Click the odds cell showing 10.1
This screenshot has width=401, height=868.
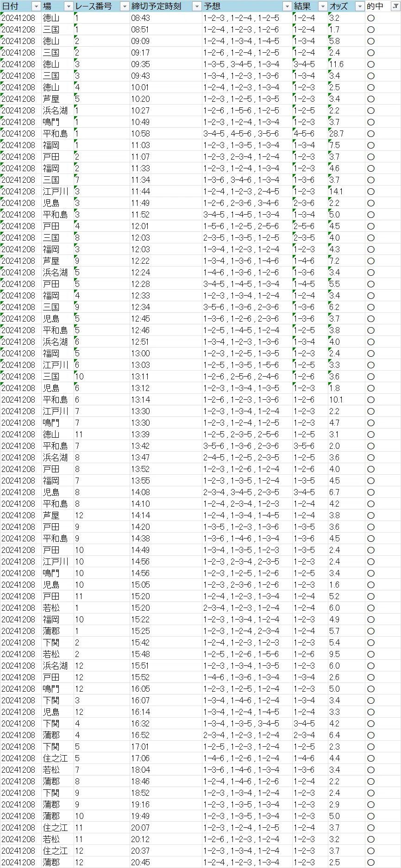[x=346, y=400]
